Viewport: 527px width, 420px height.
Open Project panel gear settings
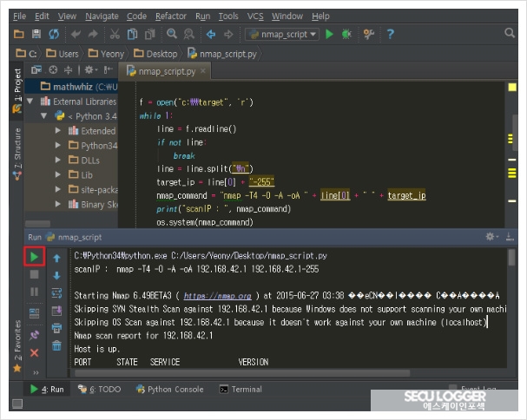[x=90, y=70]
